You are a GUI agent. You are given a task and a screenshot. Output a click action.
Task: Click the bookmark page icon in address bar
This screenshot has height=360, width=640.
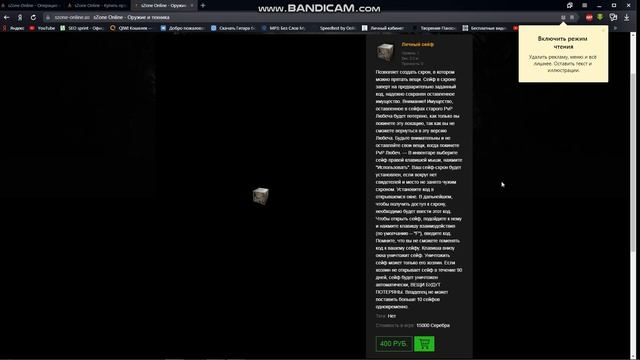click(573, 17)
